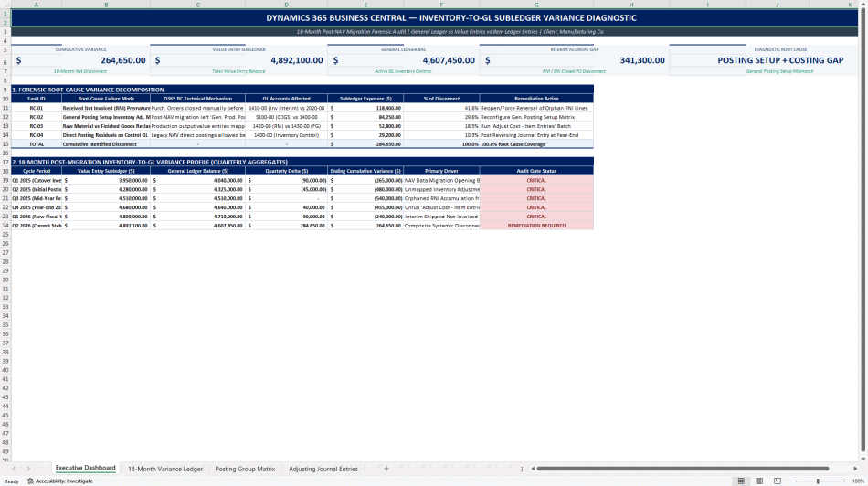Click the Select All corner box
This screenshot has height=486, width=868.
5,5
